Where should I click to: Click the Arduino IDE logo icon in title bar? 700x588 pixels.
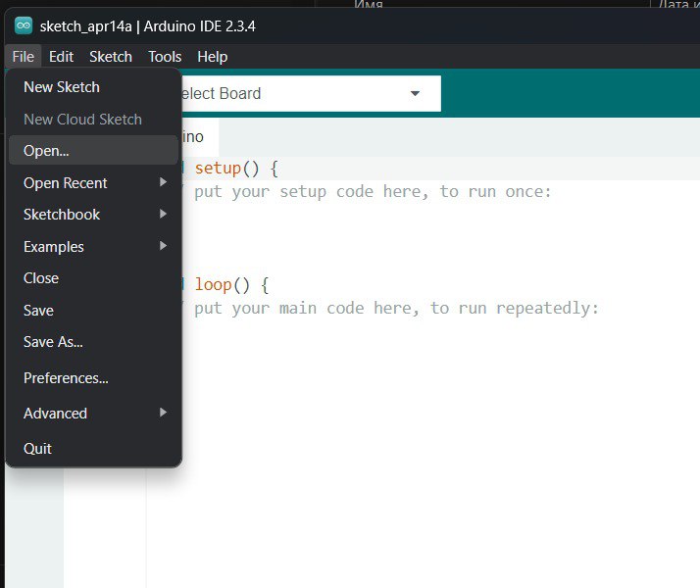(24, 25)
